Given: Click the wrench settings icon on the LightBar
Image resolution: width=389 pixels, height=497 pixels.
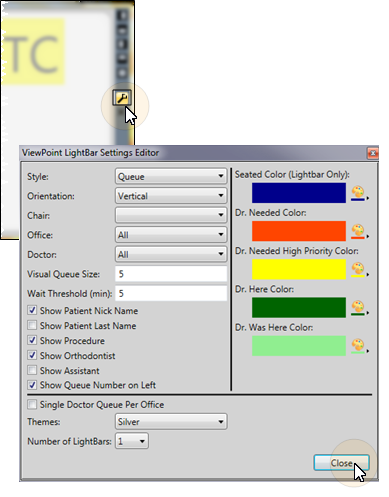Looking at the screenshot, I should click(122, 98).
